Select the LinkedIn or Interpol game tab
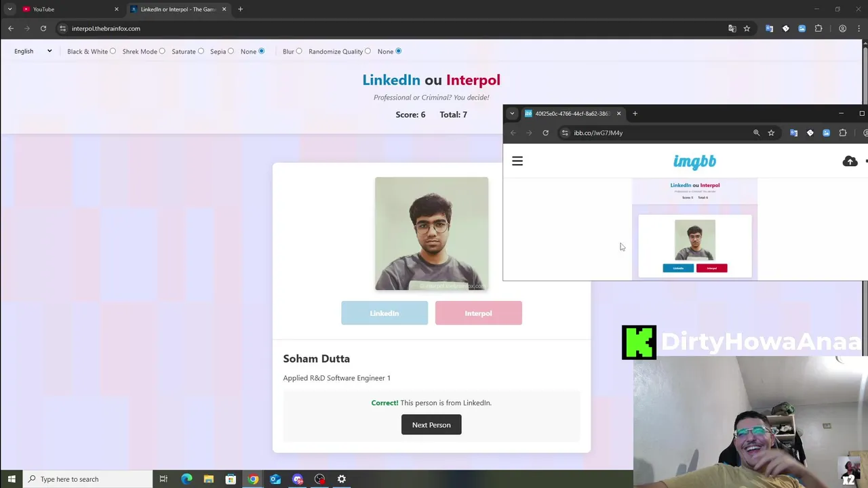Viewport: 868px width, 488px height. click(x=178, y=9)
